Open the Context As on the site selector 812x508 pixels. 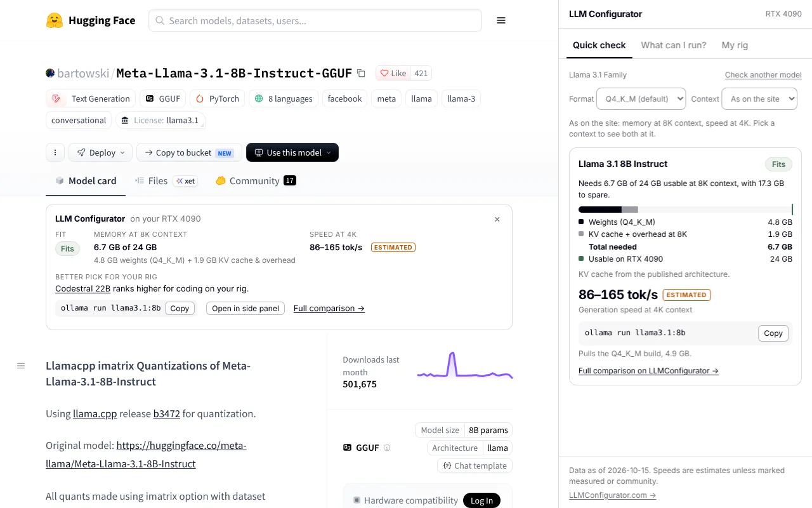(x=759, y=99)
